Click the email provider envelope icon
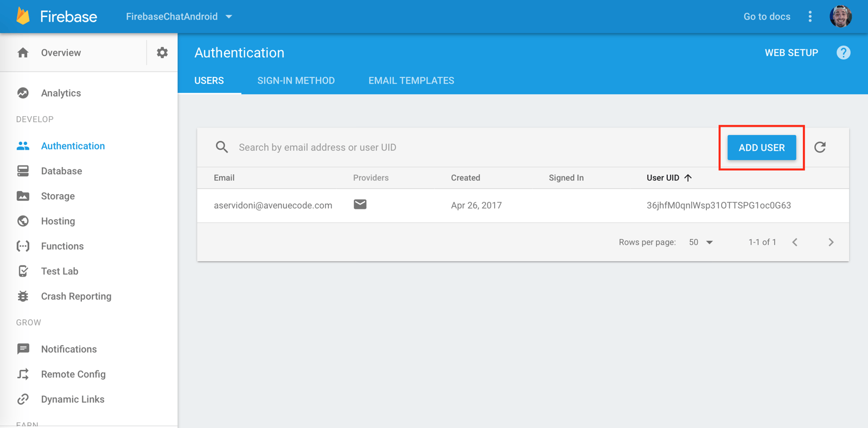The image size is (868, 428). (x=360, y=205)
